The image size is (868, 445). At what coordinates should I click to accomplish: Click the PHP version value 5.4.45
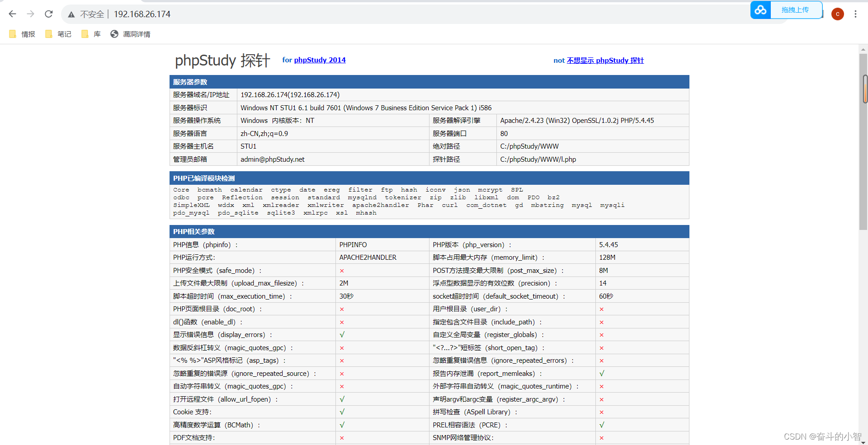[609, 245]
